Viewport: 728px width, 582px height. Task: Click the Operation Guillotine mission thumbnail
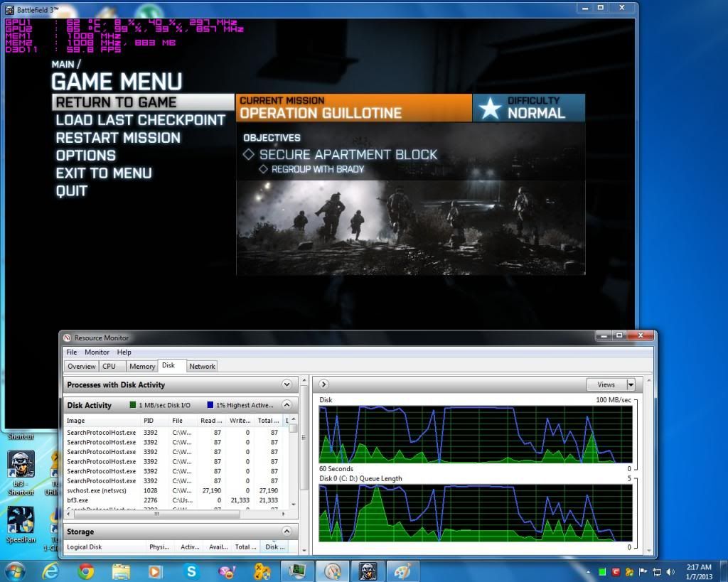(x=411, y=227)
